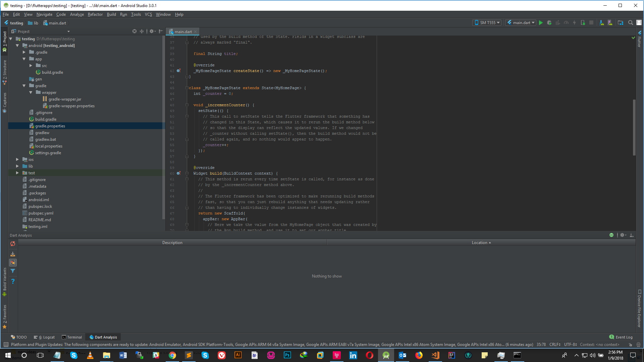Open the Search Everywhere magnifier
The width and height of the screenshot is (644, 362).
pos(631,23)
